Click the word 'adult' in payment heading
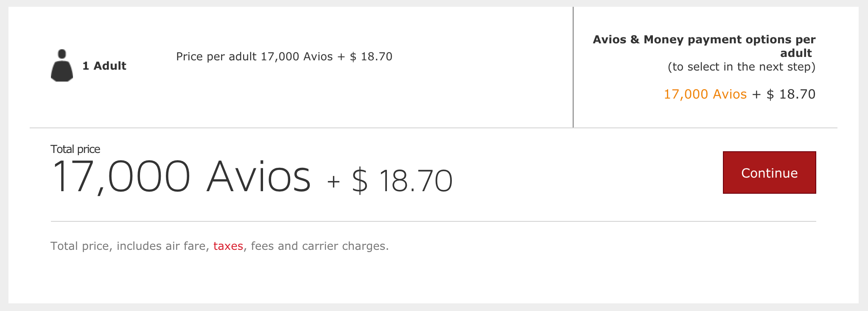Viewport: 868px width, 311px height. (796, 53)
